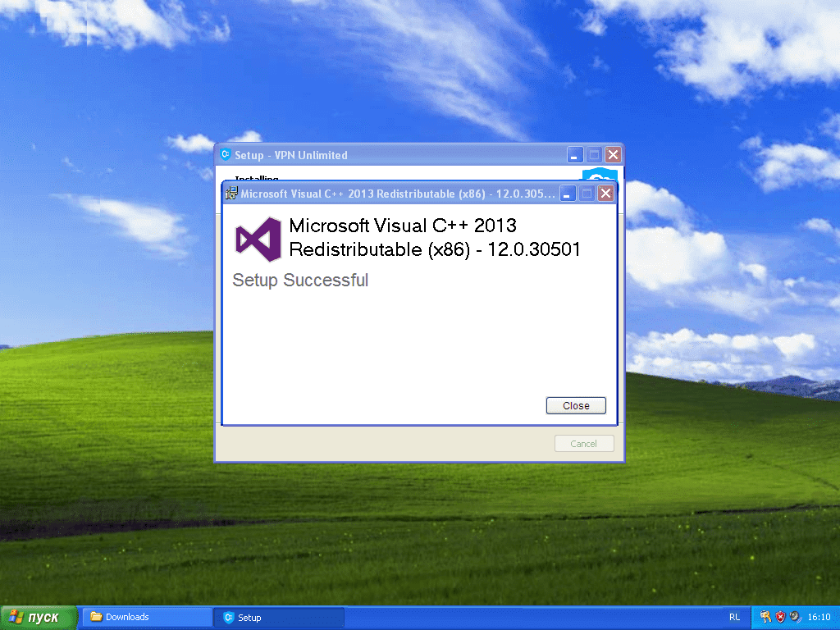Open the red Security Alerts shield in the tray
This screenshot has height=630, width=840.
(779, 616)
